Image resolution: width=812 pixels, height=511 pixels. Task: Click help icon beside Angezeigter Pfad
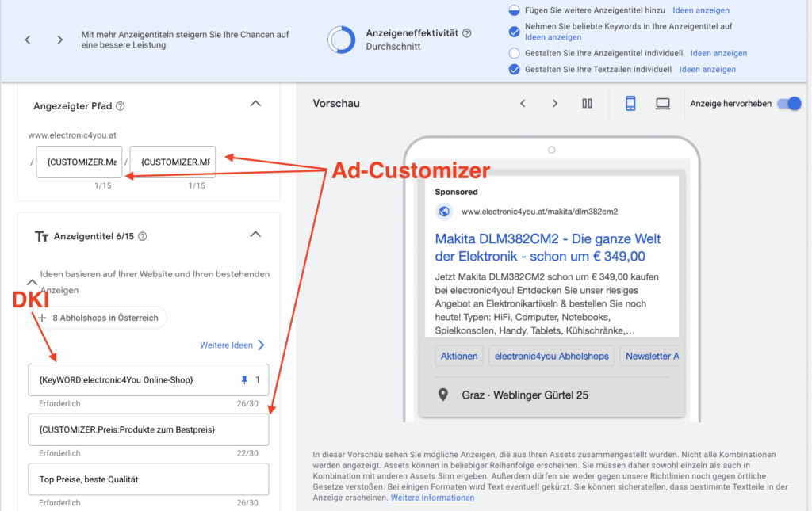pyautogui.click(x=121, y=106)
